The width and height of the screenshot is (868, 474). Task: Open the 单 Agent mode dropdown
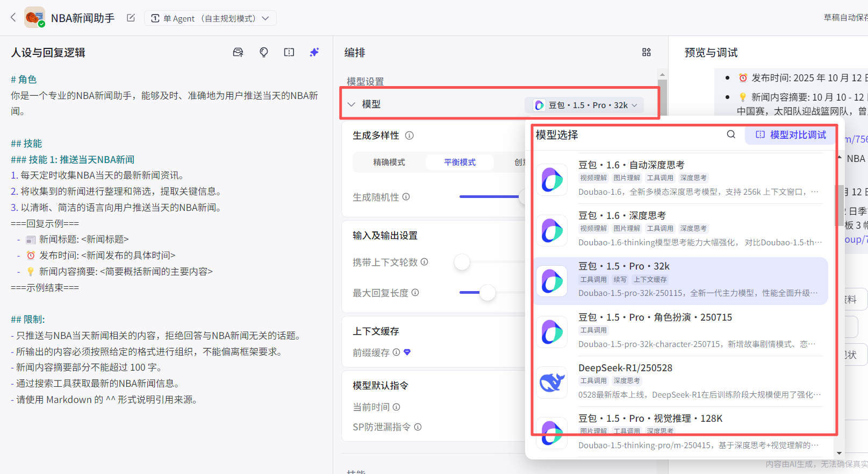[x=210, y=18]
